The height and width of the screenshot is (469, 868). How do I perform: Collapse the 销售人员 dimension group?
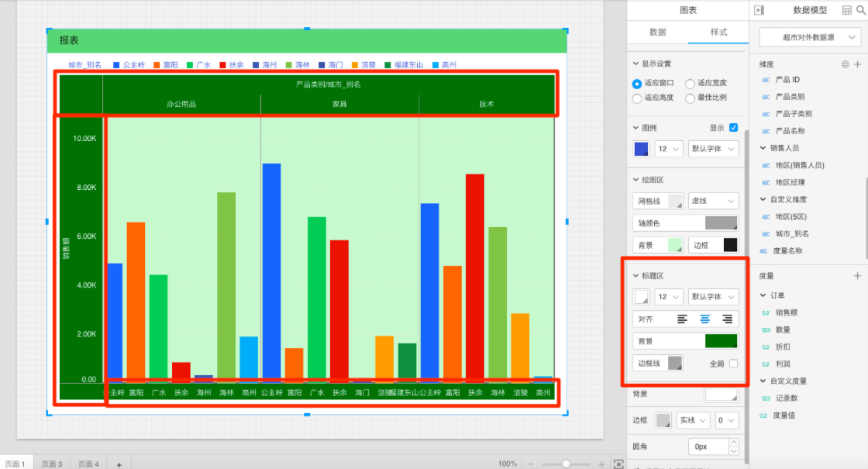click(x=763, y=148)
